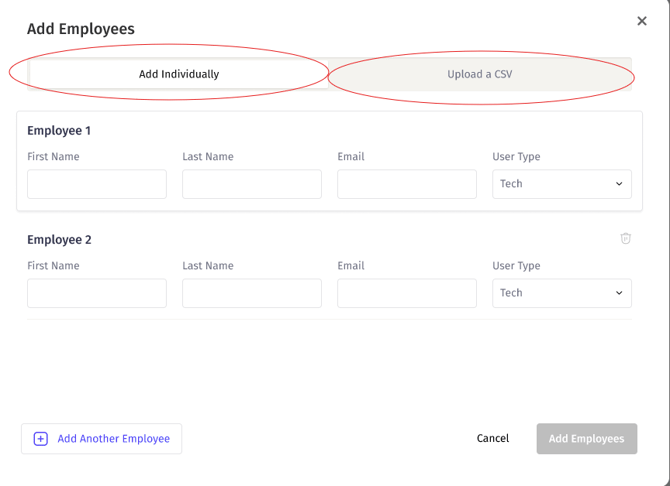The width and height of the screenshot is (670, 486).
Task: Focus Employee 2 First Name field
Action: [97, 293]
